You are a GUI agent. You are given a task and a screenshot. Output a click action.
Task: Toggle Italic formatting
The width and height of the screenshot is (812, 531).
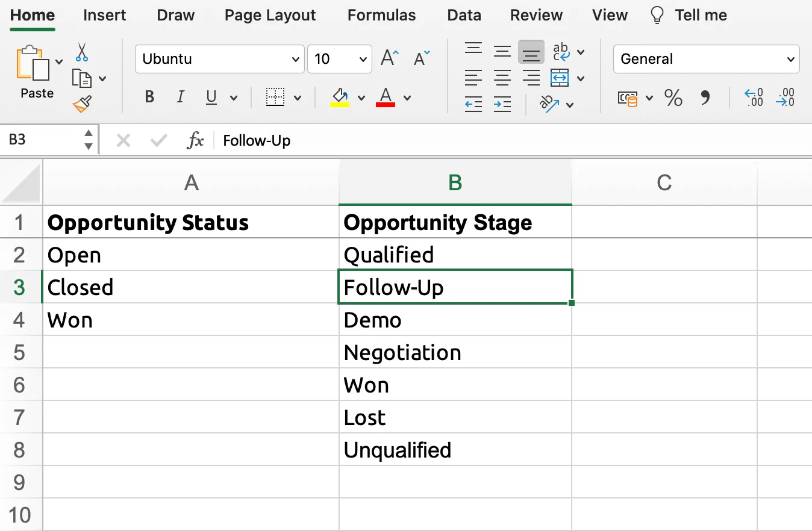[x=180, y=96]
